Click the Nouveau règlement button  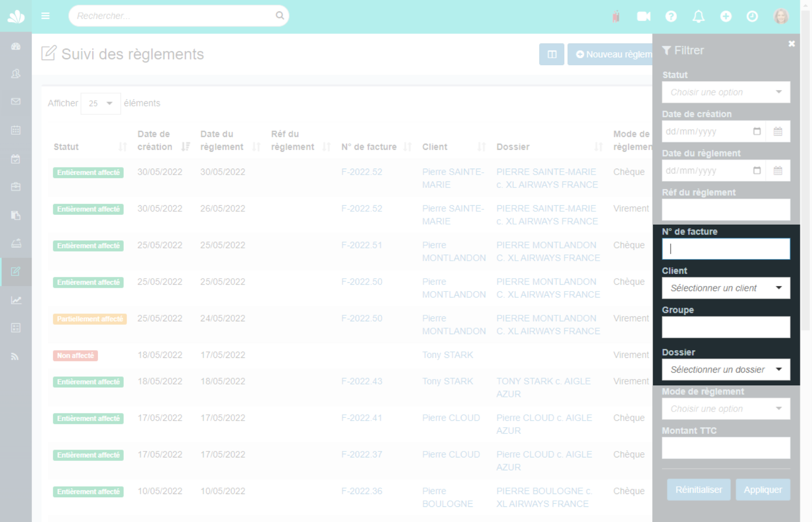pos(610,55)
